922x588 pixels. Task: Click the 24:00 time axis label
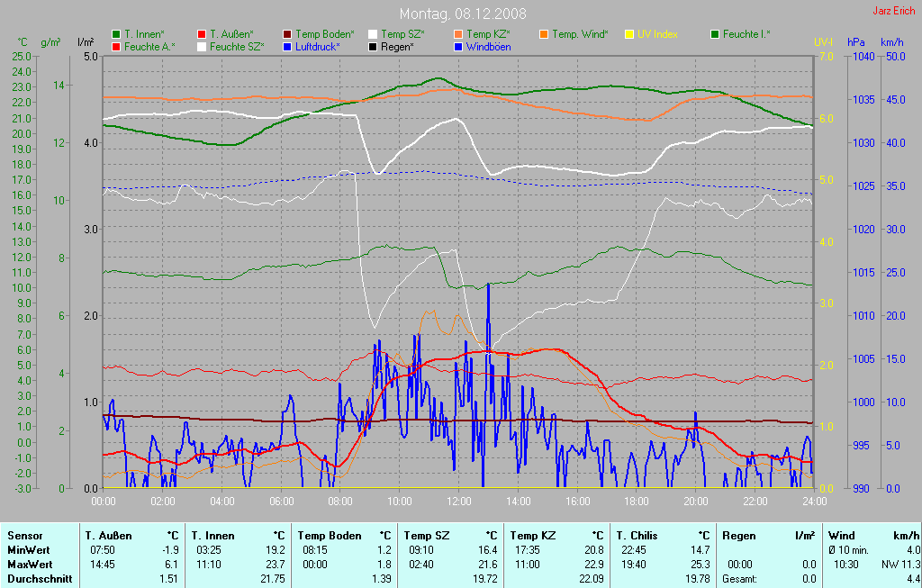(x=814, y=502)
